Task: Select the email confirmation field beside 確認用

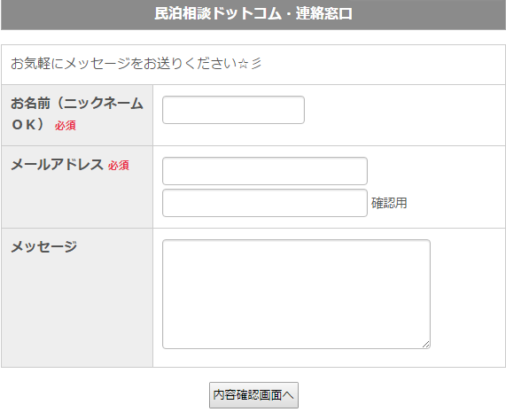Action: 265,203
